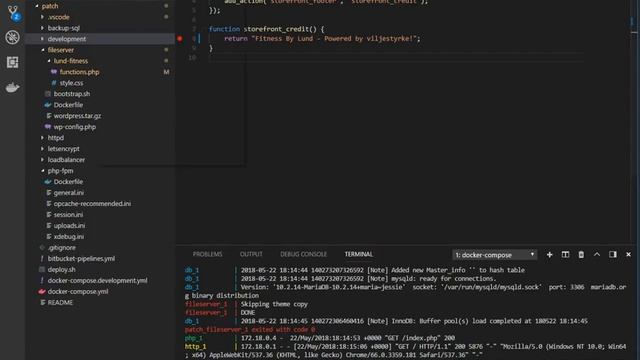Image resolution: width=640 pixels, height=360 pixels.
Task: Kill the active terminal
Action: click(x=581, y=255)
